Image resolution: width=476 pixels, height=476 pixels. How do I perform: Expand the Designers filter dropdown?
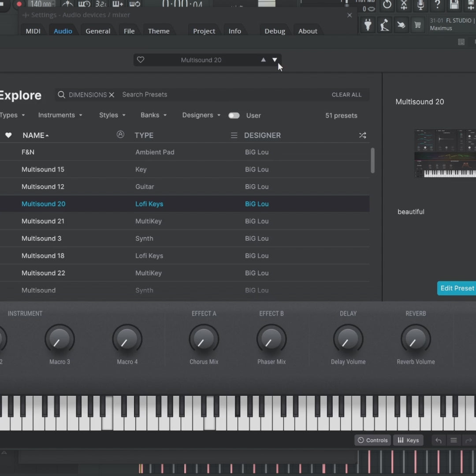tap(201, 115)
